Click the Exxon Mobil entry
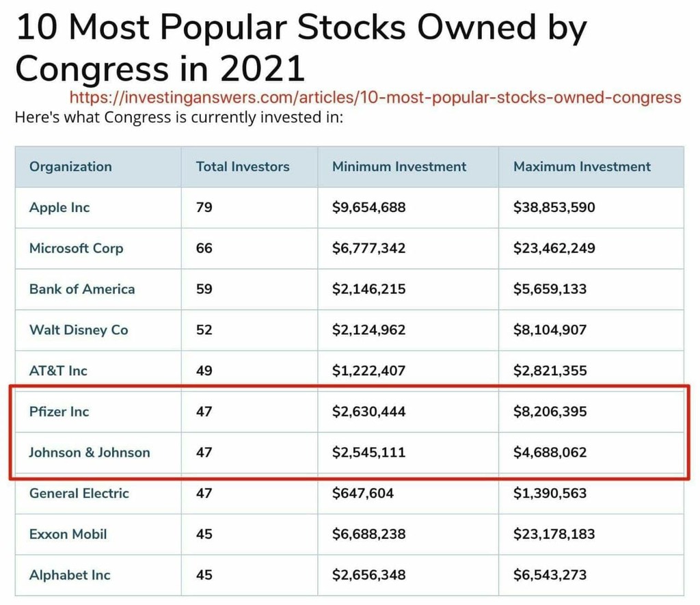700x605 pixels. point(68,535)
